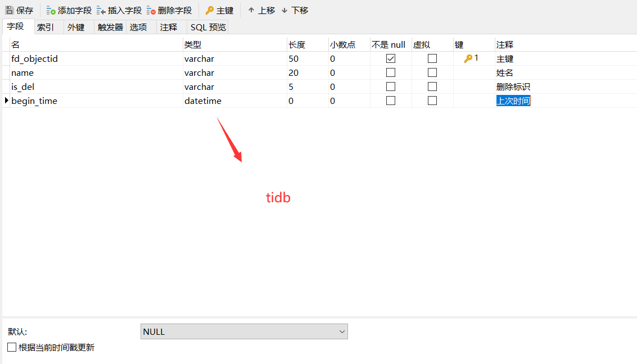The image size is (637, 364).
Task: Check 不是 null for is_del field
Action: click(390, 87)
